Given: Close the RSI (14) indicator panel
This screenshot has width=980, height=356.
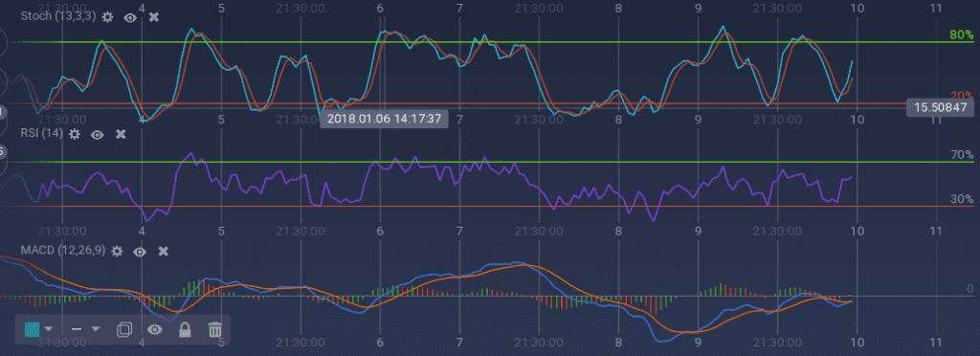Looking at the screenshot, I should (x=122, y=134).
